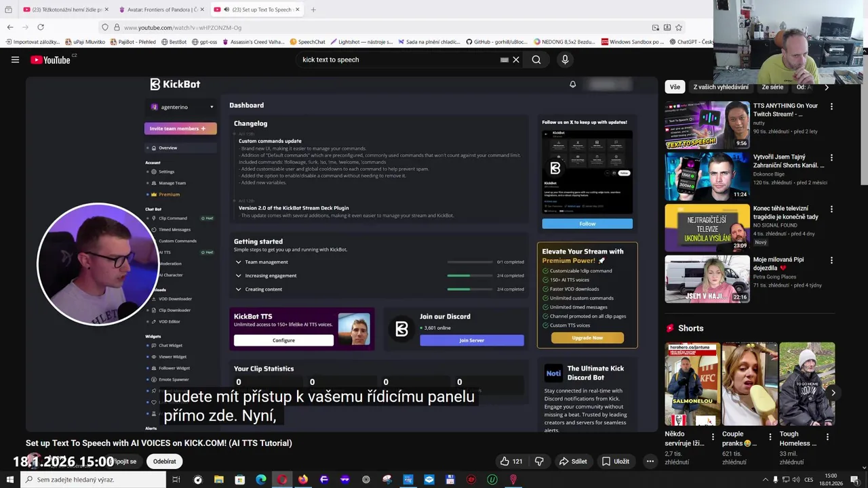Start voice search with microphone icon
The height and width of the screenshot is (488, 868).
click(565, 60)
